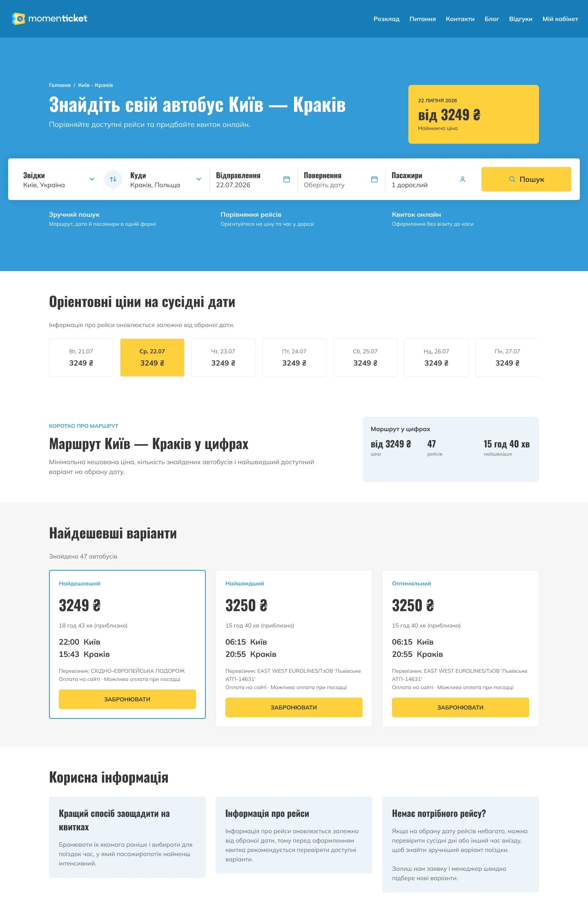Image resolution: width=588 pixels, height=912 pixels.
Task: Click the yellow від 3249 ₴ price card
Action: 474,114
